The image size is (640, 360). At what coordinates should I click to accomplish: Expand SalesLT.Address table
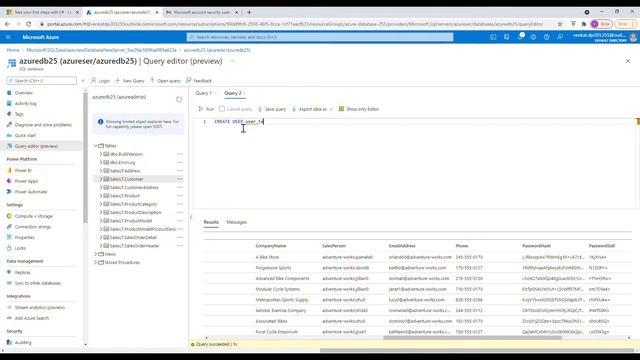tap(101, 171)
